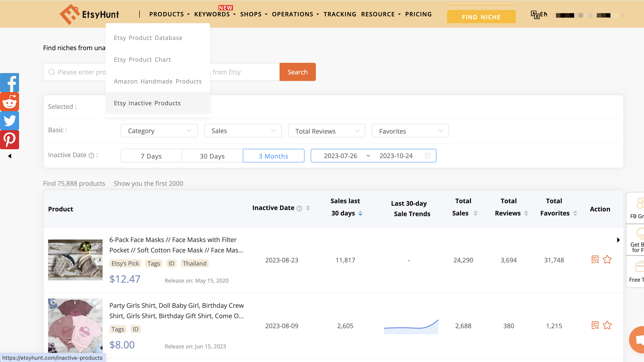Share page via the Pinterest icon
This screenshot has height=362, width=644.
tap(10, 140)
